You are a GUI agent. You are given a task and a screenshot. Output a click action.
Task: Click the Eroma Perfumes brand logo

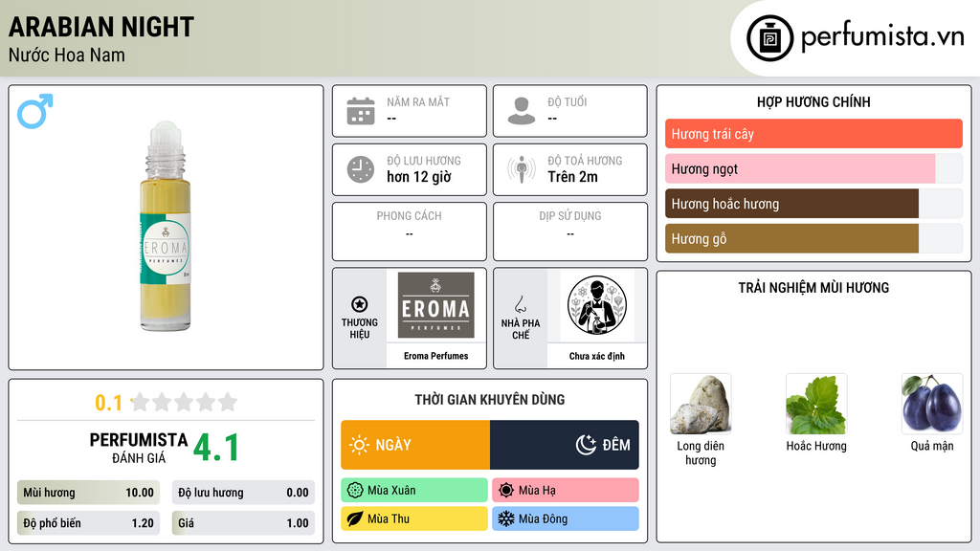pos(435,305)
